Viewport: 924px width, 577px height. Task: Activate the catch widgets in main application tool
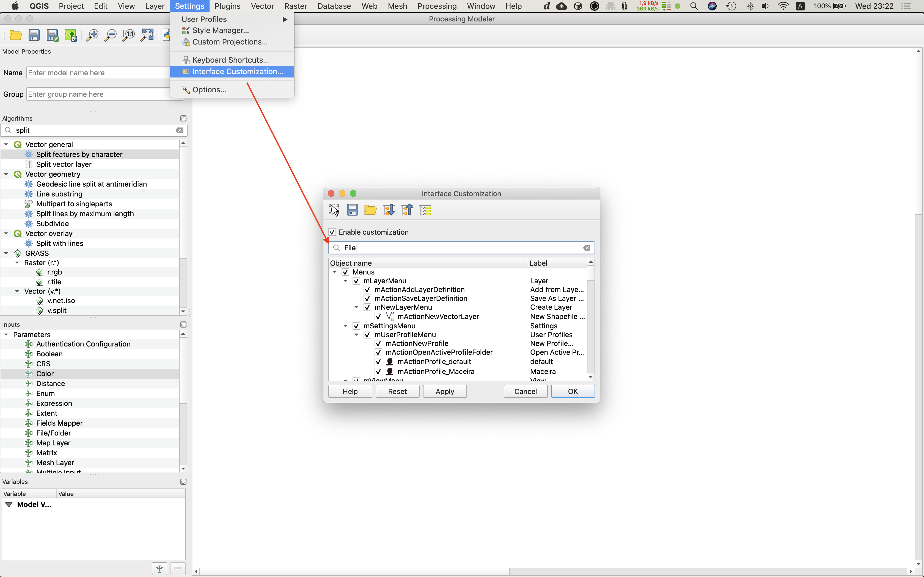click(334, 210)
